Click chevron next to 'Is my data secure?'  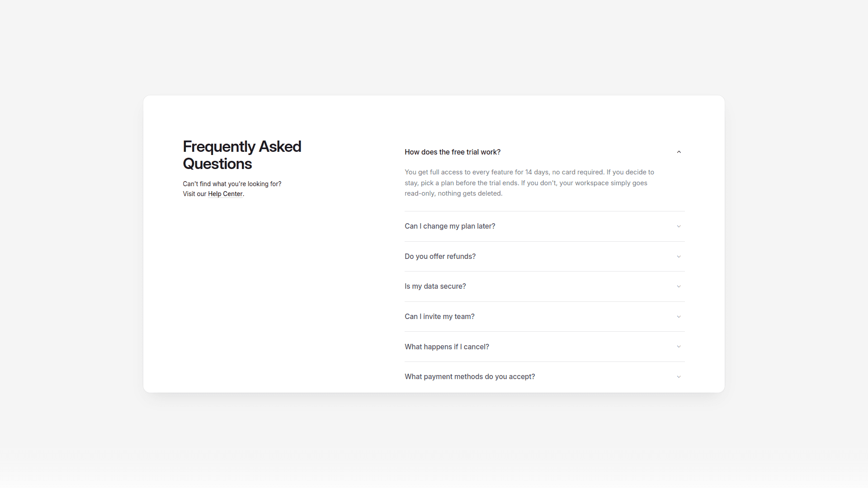pyautogui.click(x=679, y=286)
